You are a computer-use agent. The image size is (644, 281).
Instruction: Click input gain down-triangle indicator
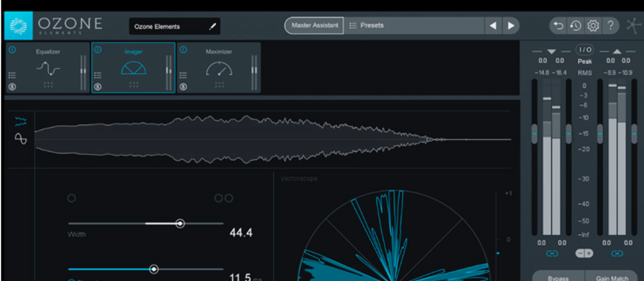click(x=551, y=52)
